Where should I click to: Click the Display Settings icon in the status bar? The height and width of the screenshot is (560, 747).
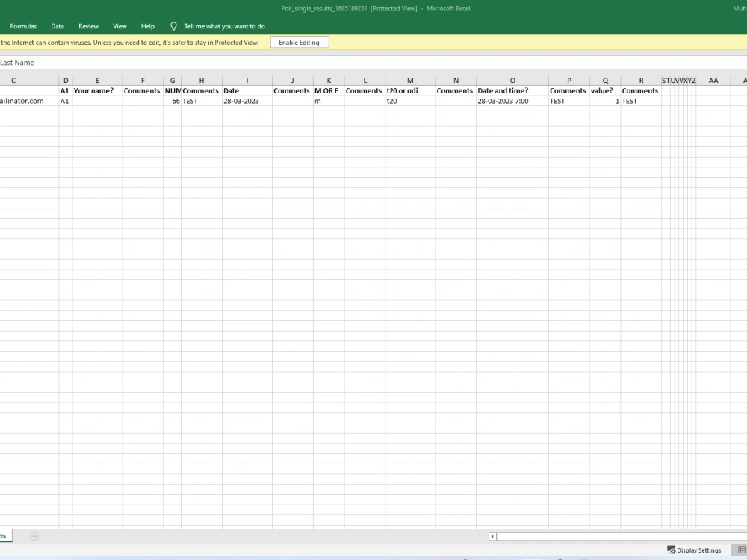[671, 550]
